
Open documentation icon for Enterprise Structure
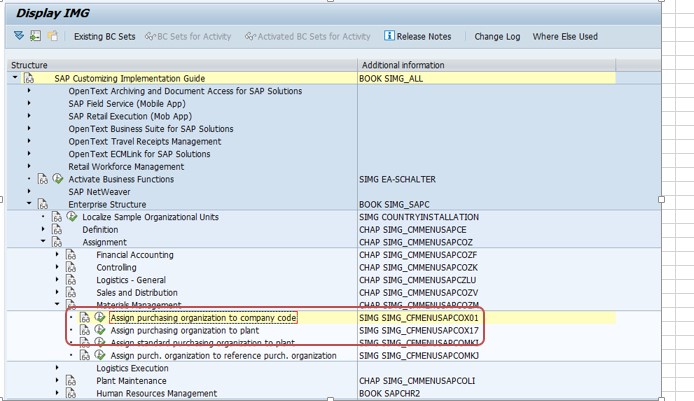point(42,204)
